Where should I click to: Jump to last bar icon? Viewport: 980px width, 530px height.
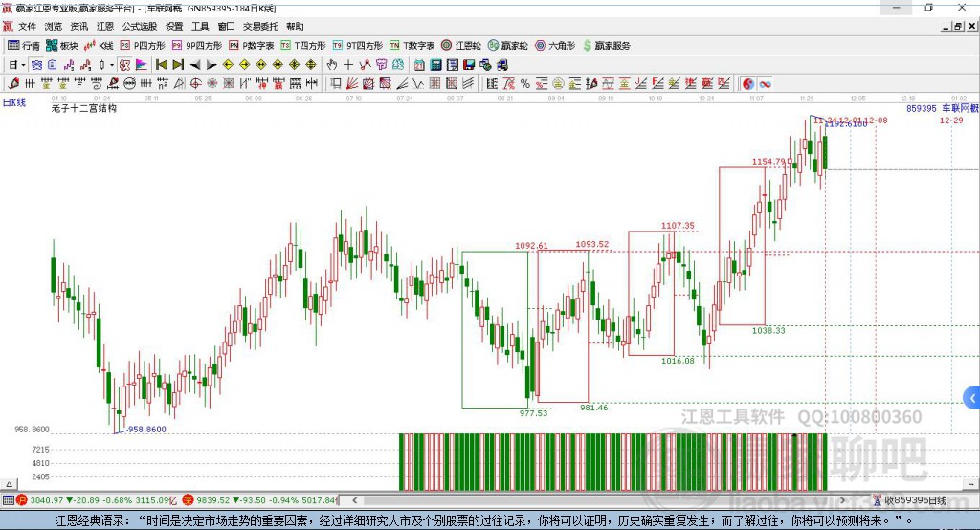tap(178, 65)
